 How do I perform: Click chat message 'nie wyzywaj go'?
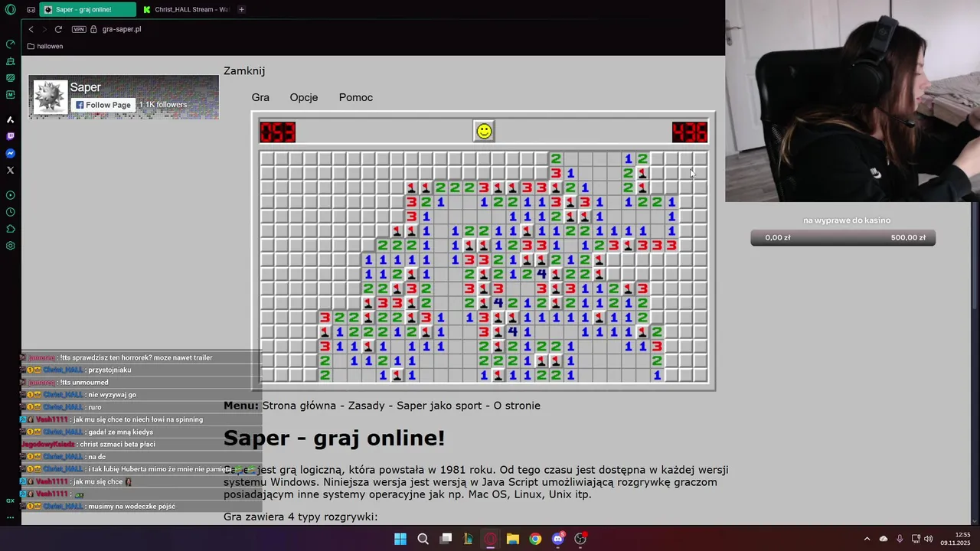tap(112, 395)
